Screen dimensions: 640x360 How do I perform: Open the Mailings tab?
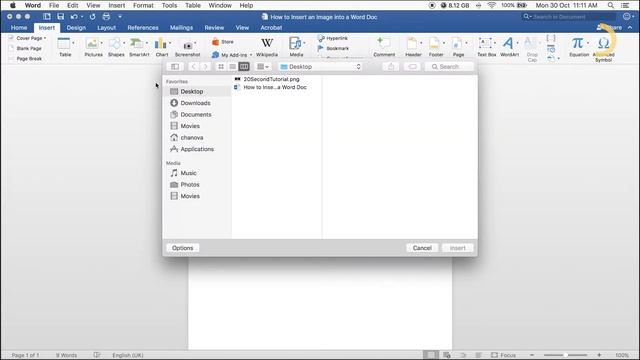point(181,28)
